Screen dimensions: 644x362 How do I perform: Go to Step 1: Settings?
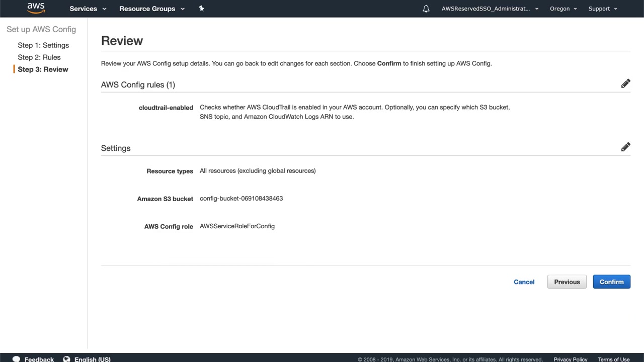click(43, 45)
